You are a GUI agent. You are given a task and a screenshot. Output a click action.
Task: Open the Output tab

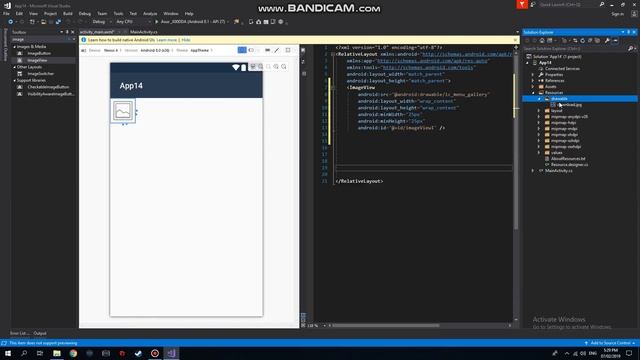pos(40,333)
